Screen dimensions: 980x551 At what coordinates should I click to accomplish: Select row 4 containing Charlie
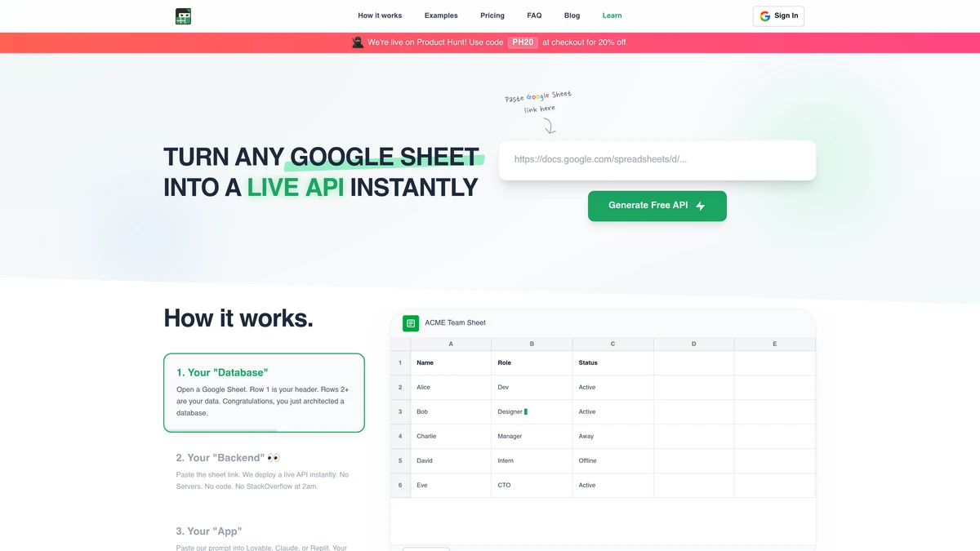coord(399,436)
